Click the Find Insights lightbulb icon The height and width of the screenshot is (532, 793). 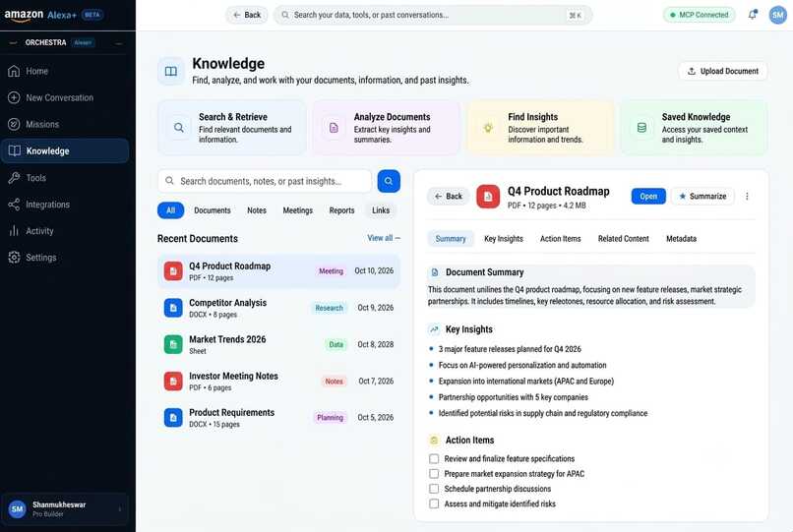tap(488, 128)
